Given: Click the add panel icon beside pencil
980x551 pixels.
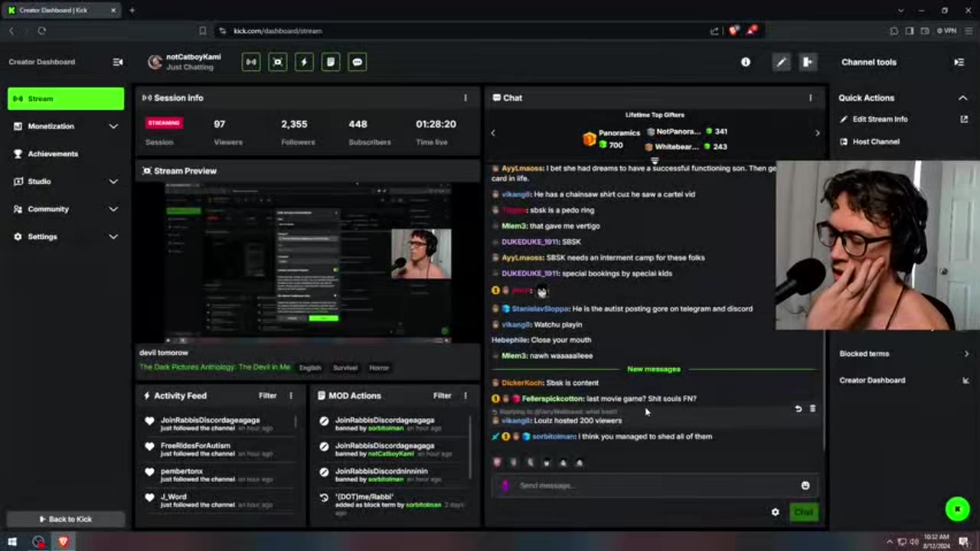Looking at the screenshot, I should 807,62.
